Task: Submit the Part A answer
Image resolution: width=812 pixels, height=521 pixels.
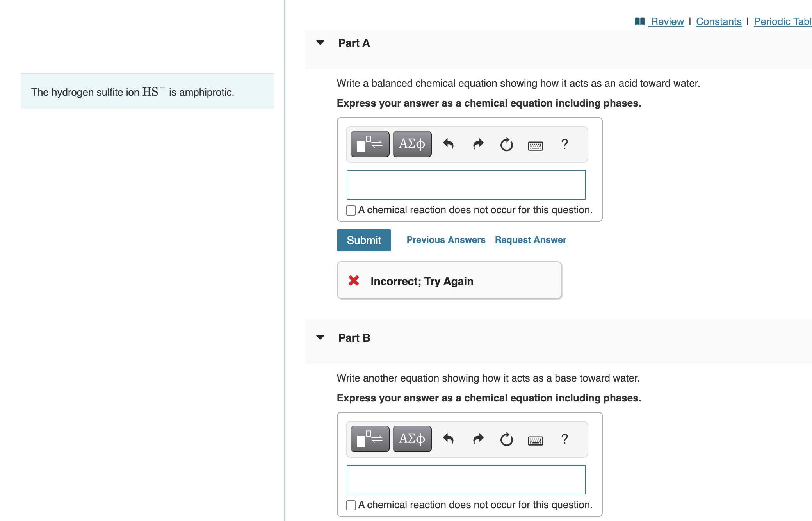Action: (x=363, y=240)
